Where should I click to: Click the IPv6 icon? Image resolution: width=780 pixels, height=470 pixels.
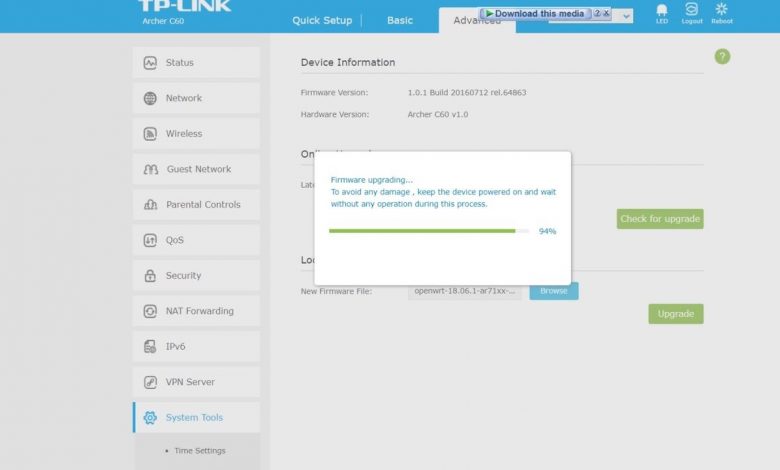coord(150,347)
